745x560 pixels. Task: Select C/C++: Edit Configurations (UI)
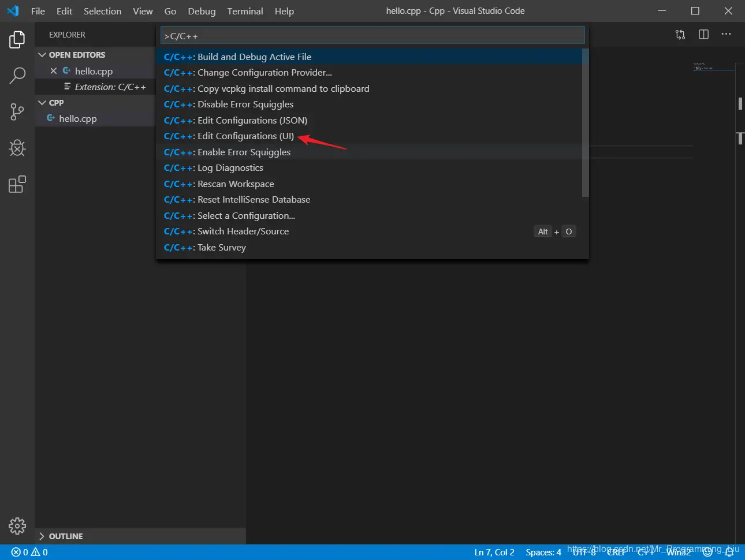pos(369,136)
